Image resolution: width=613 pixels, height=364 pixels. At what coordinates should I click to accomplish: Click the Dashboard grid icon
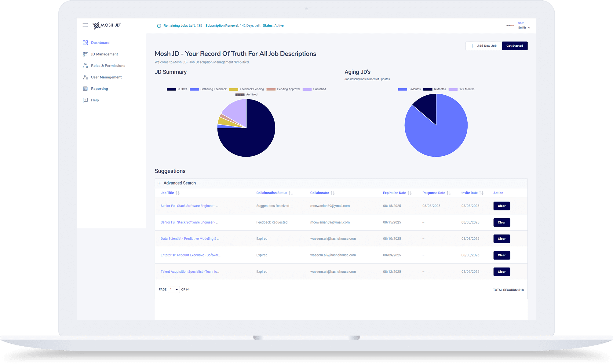[x=85, y=43]
